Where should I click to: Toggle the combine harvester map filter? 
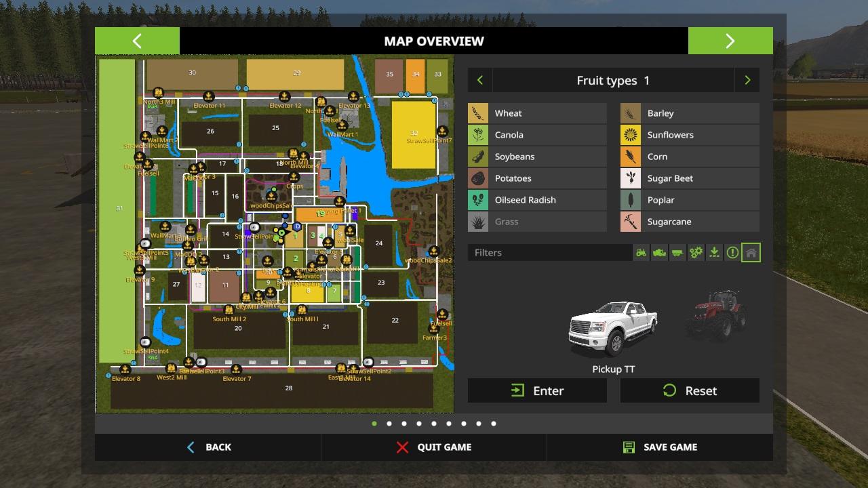click(x=659, y=253)
